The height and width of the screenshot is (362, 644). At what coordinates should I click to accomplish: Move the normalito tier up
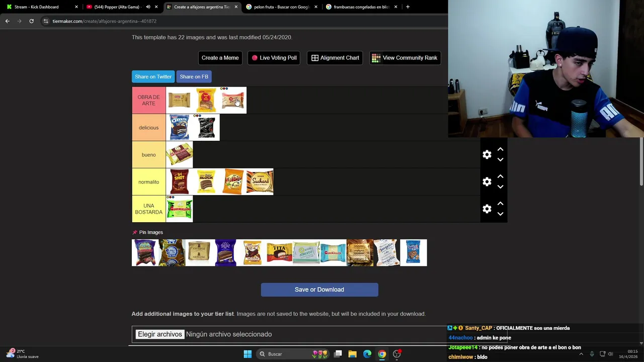click(500, 176)
